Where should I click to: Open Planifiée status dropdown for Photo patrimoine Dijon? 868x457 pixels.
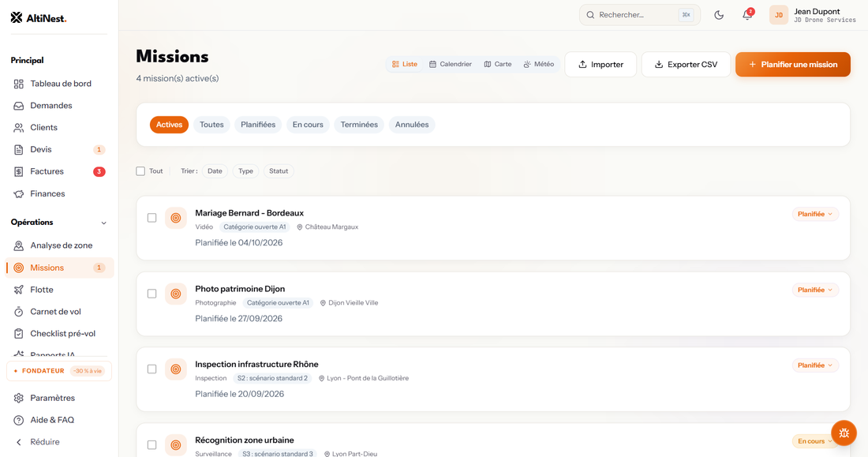(815, 290)
